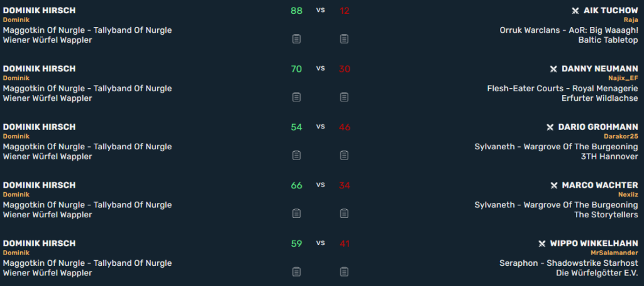Open clipboard icon beneath 66 score
Viewport: 644px width, 286px height.
(296, 214)
